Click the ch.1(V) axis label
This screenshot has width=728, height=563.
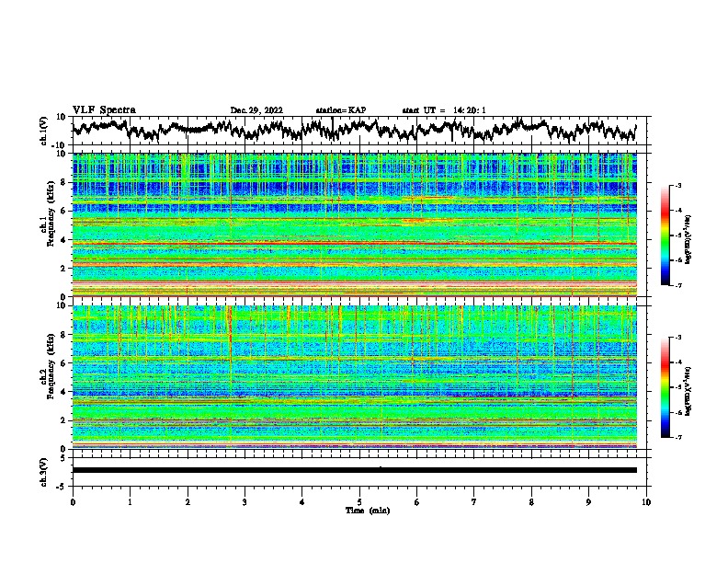(x=44, y=131)
